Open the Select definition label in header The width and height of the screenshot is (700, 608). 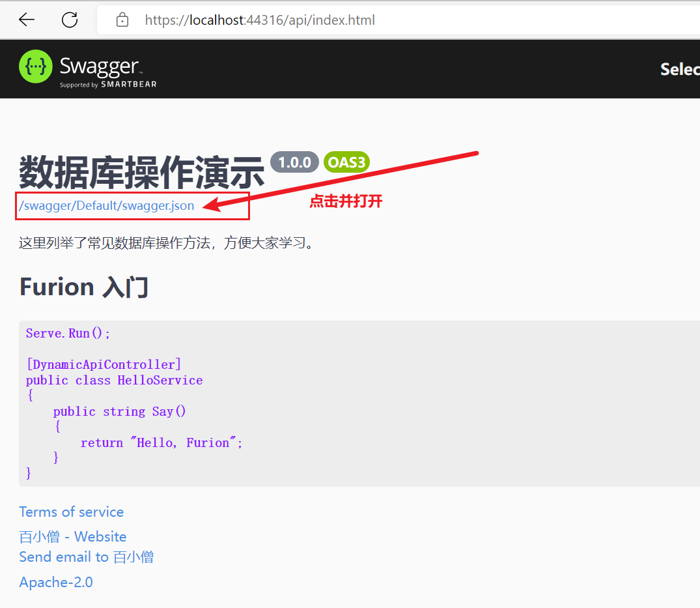point(679,69)
